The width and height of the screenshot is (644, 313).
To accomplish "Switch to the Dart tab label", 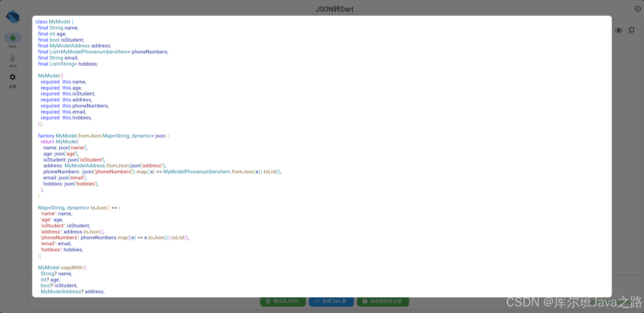I will [x=13, y=46].
